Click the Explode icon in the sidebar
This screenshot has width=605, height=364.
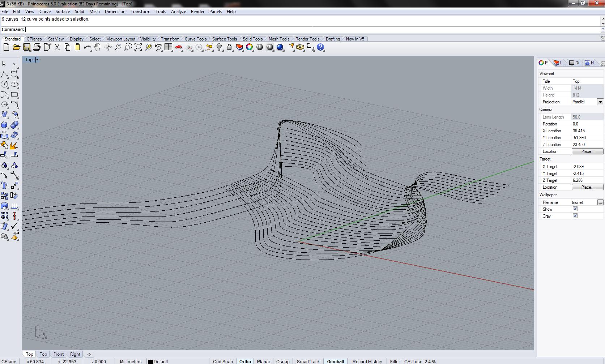pyautogui.click(x=14, y=145)
